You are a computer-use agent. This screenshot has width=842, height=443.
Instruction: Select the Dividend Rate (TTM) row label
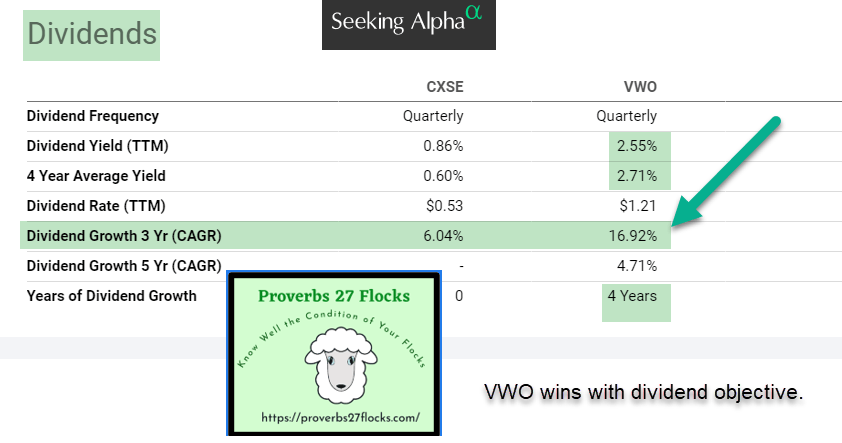94,206
